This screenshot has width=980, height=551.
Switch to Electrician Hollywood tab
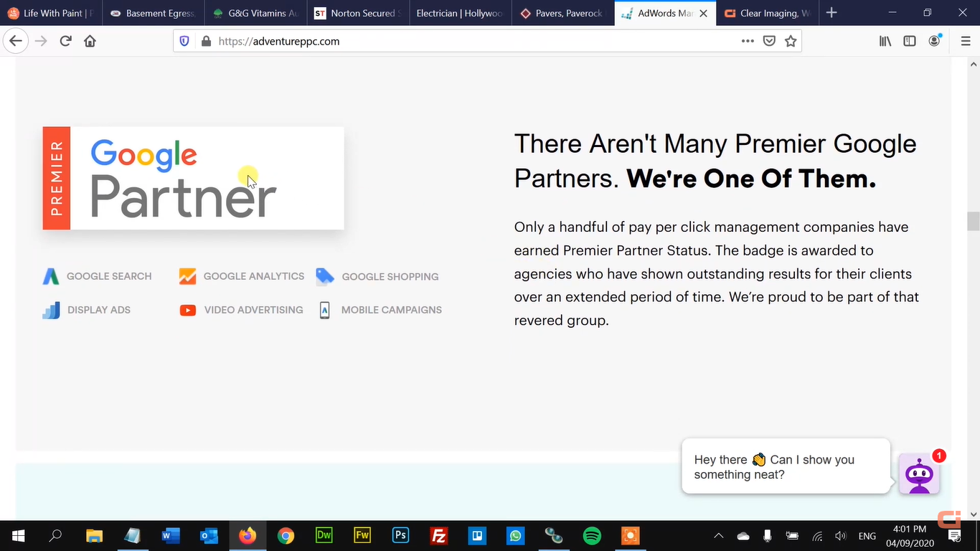click(461, 13)
